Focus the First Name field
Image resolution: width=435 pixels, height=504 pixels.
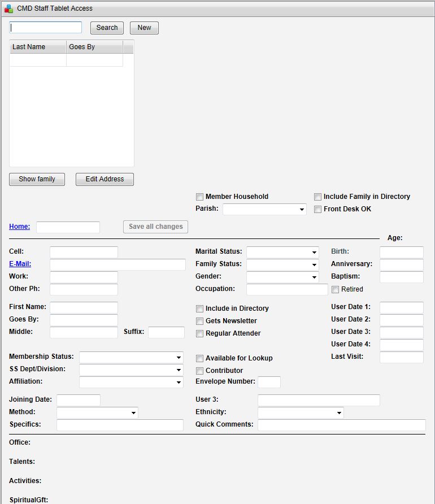coord(84,307)
